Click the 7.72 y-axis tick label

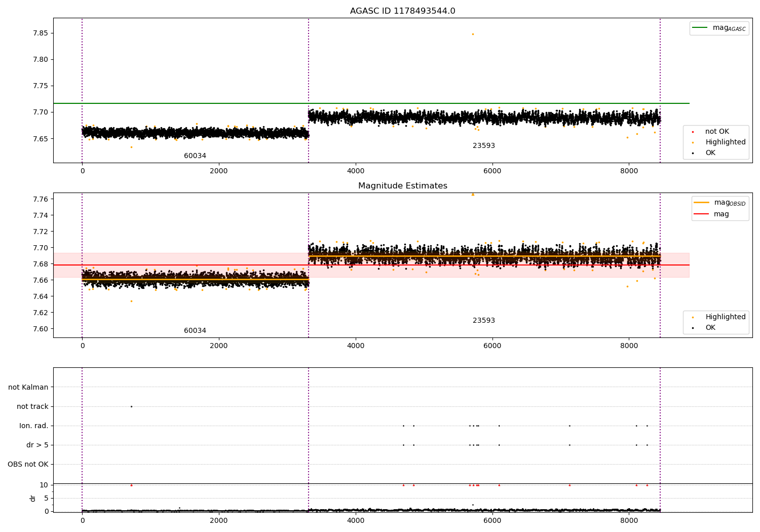[40, 232]
